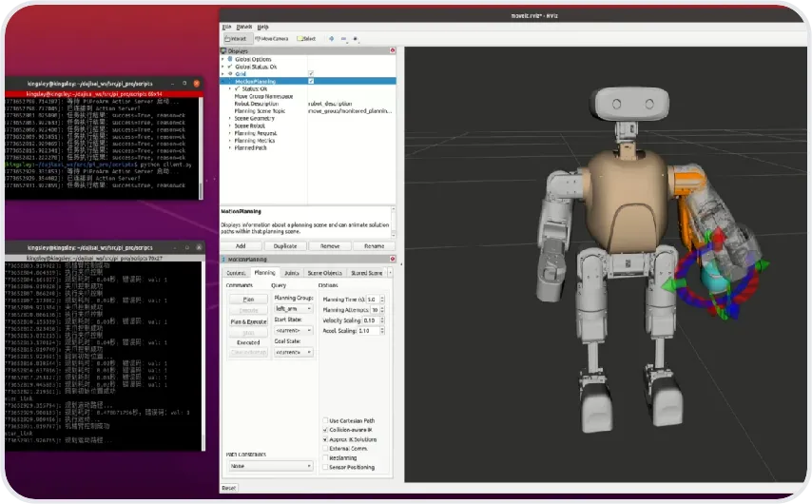Click the upper terminal's scrollbar

[201, 148]
